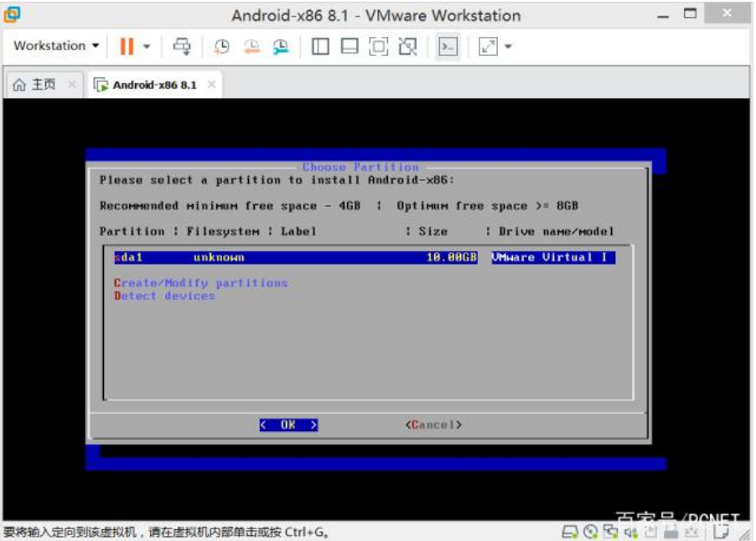756x541 pixels.
Task: Switch to Unity mode icon
Action: [408, 46]
